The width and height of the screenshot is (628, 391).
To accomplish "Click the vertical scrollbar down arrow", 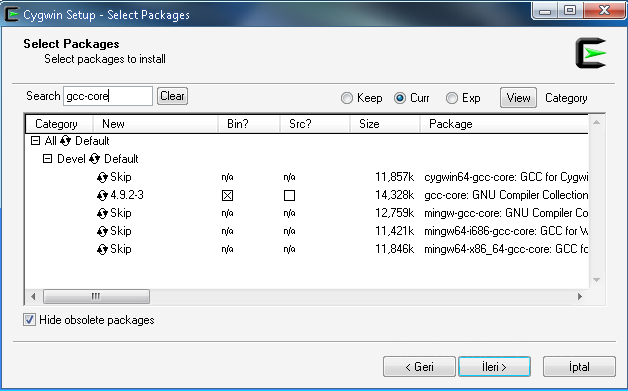I will click(596, 280).
